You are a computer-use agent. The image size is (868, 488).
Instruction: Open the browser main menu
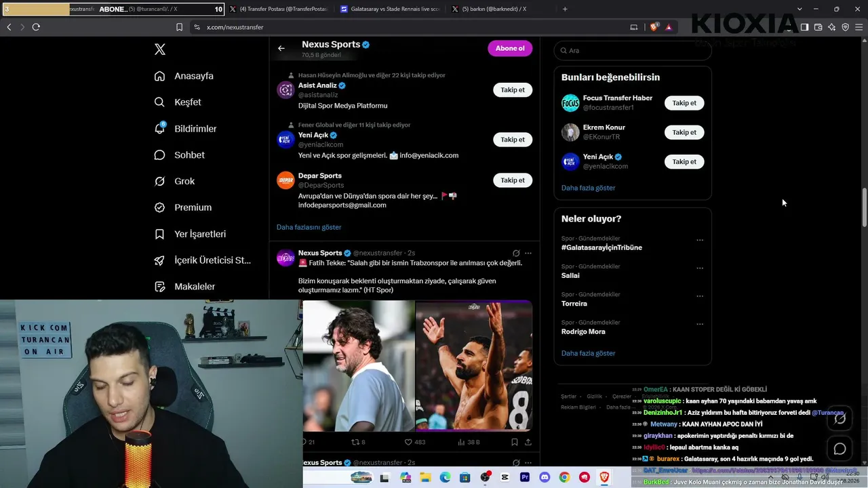click(x=859, y=27)
